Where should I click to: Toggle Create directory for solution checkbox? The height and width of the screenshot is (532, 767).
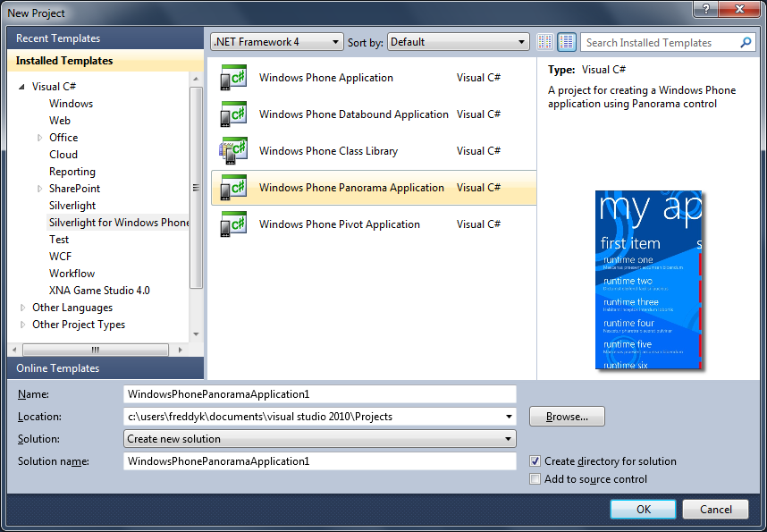click(535, 461)
